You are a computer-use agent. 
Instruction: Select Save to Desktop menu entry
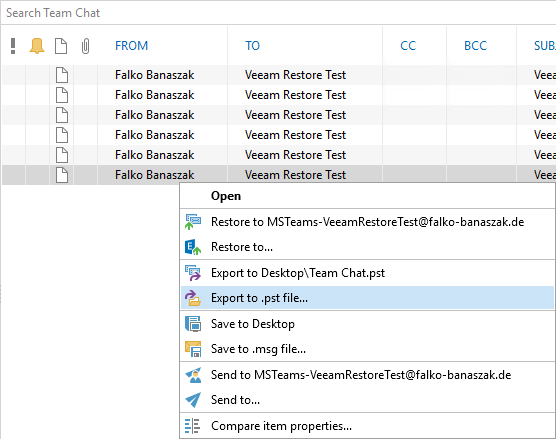pos(367,324)
